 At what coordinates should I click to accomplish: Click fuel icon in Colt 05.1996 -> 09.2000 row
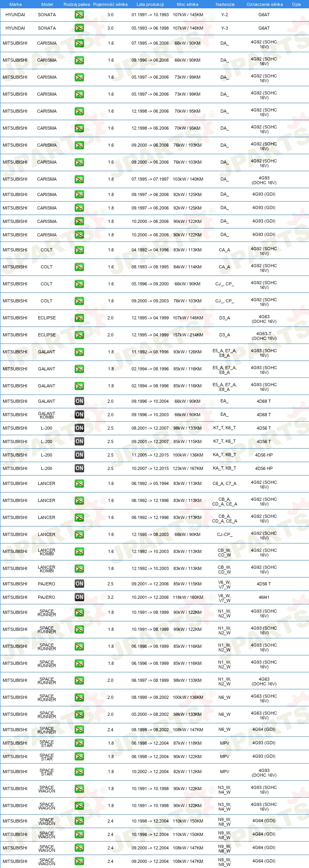[x=79, y=284]
